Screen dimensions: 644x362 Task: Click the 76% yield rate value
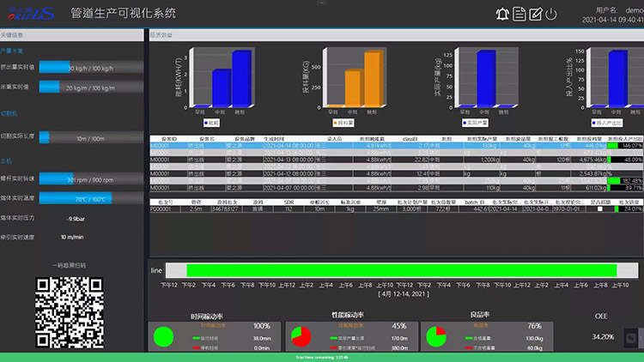534,326
